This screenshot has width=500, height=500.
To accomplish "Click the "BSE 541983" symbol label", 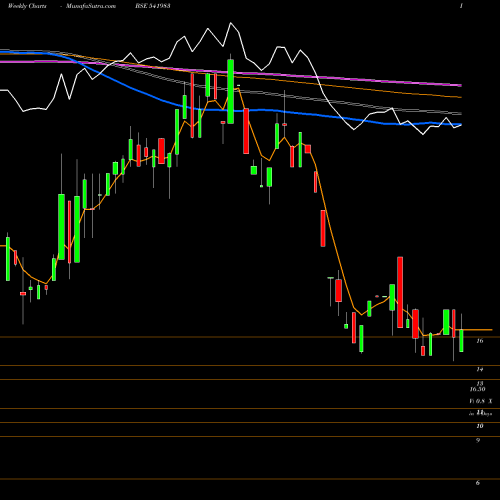I will coord(153,6).
